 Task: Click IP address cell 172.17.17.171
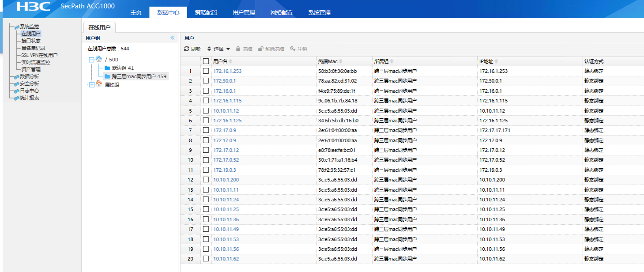[494, 130]
